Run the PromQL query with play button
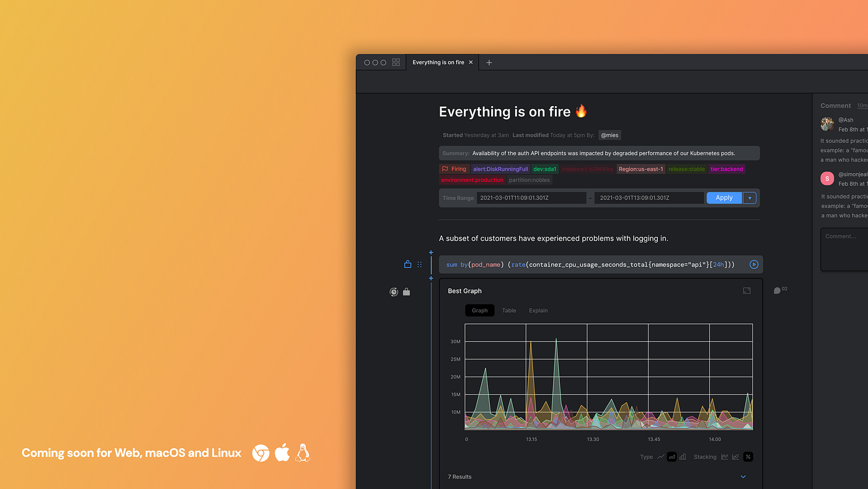This screenshot has width=868, height=489. click(x=754, y=264)
